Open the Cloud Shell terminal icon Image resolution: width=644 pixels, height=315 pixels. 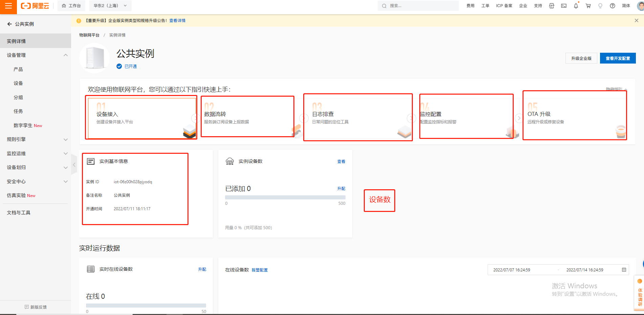point(564,6)
